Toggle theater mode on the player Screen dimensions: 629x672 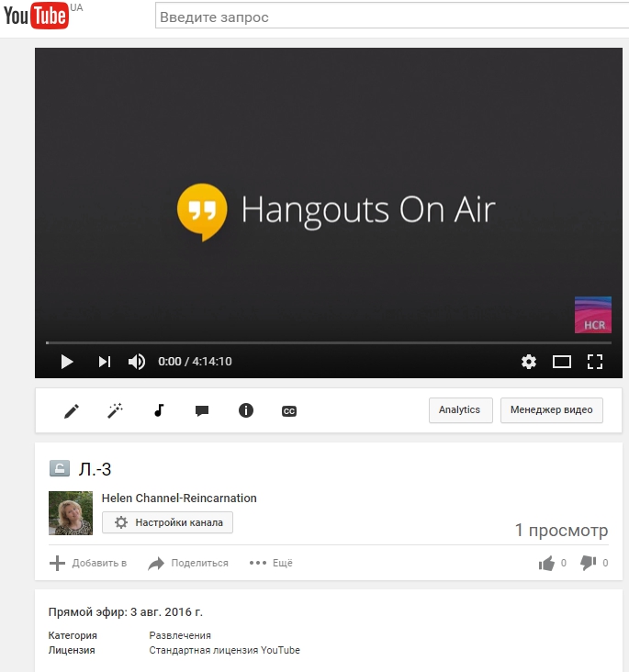pyautogui.click(x=561, y=362)
